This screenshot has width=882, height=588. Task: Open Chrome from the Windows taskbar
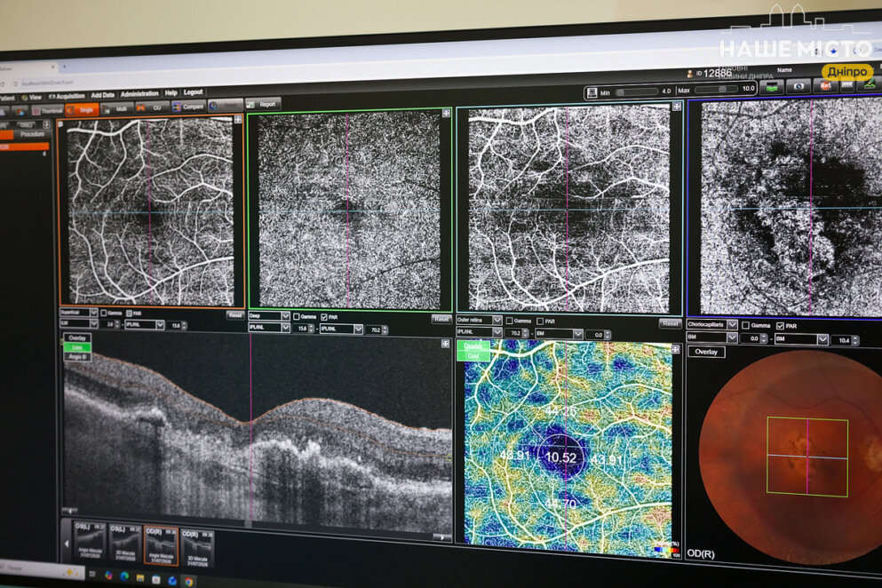pos(188,581)
